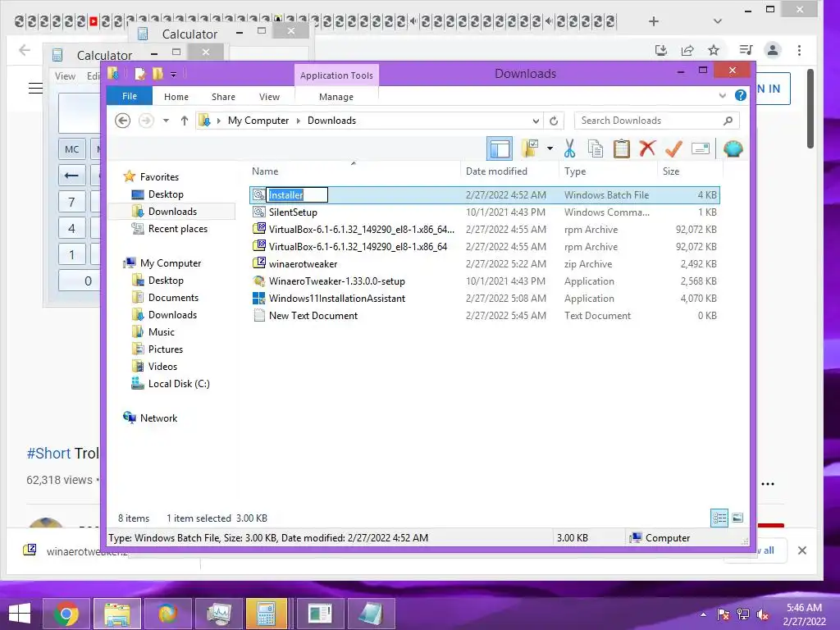Click the Cut scissors icon in Downloads toolbar
Viewport: 840px width, 630px height.
(569, 148)
